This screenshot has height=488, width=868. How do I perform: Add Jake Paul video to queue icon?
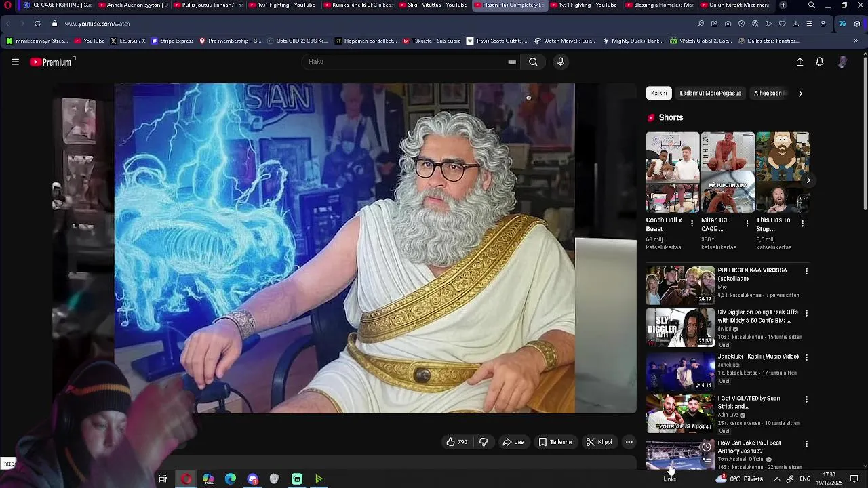click(x=707, y=462)
